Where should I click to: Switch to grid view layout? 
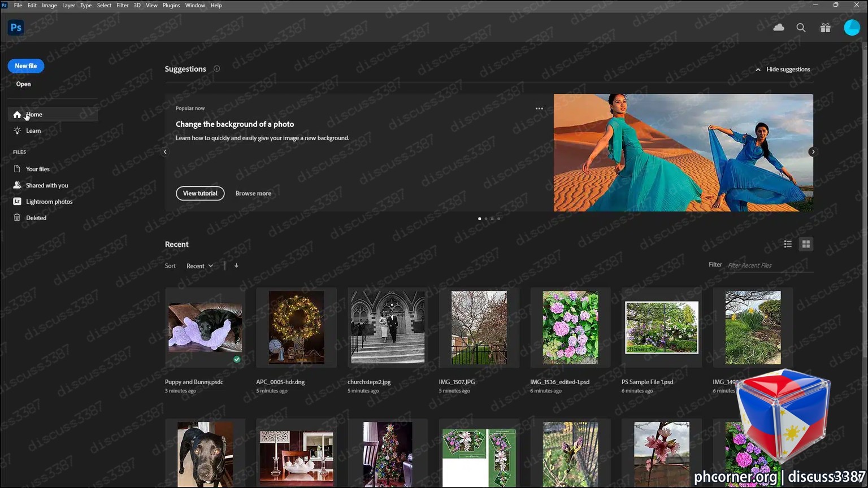pyautogui.click(x=806, y=244)
